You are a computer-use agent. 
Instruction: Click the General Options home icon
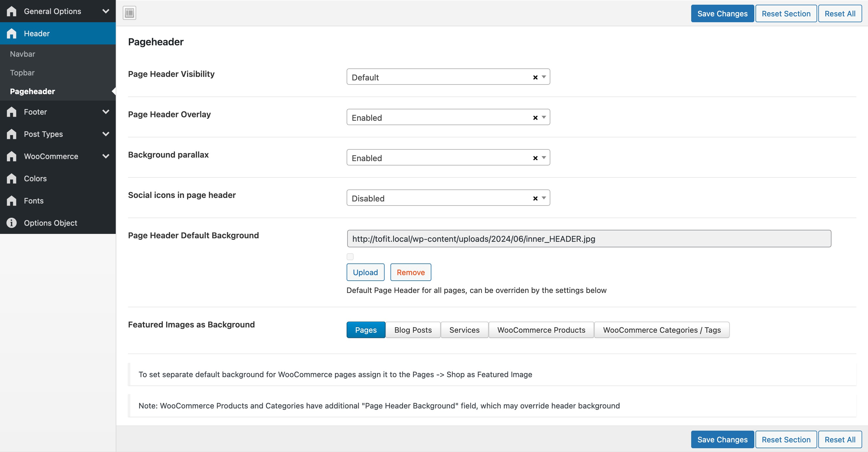[11, 11]
